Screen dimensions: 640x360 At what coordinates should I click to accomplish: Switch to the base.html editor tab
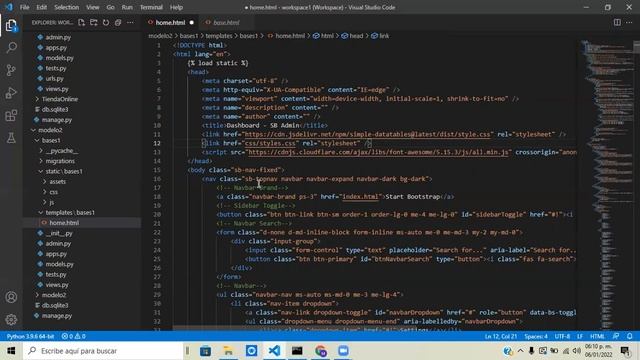click(x=226, y=22)
